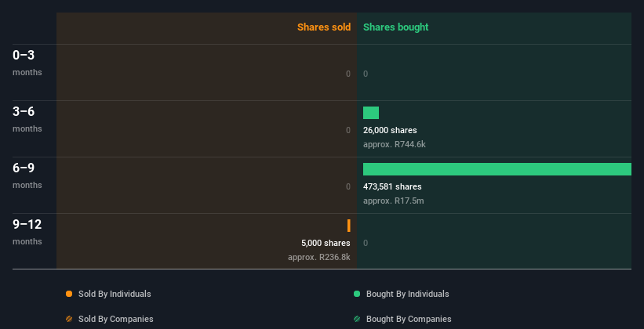Click the Shares sold column header
Image resolution: width=644 pixels, height=329 pixels.
pyautogui.click(x=324, y=27)
